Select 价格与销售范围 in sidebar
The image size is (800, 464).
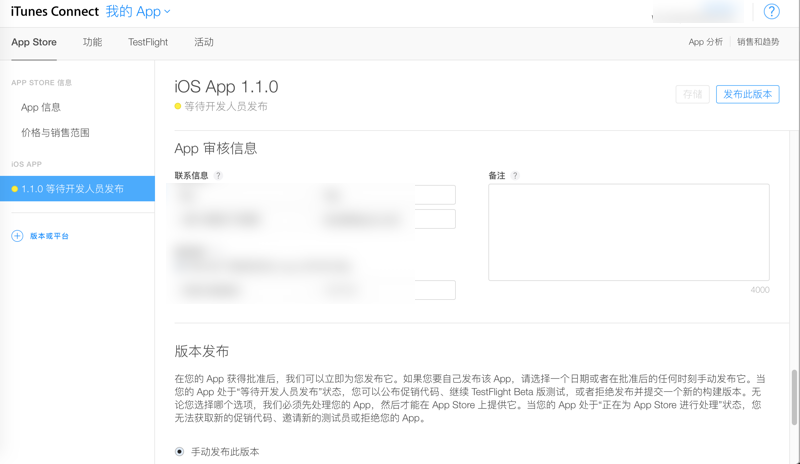pyautogui.click(x=55, y=132)
